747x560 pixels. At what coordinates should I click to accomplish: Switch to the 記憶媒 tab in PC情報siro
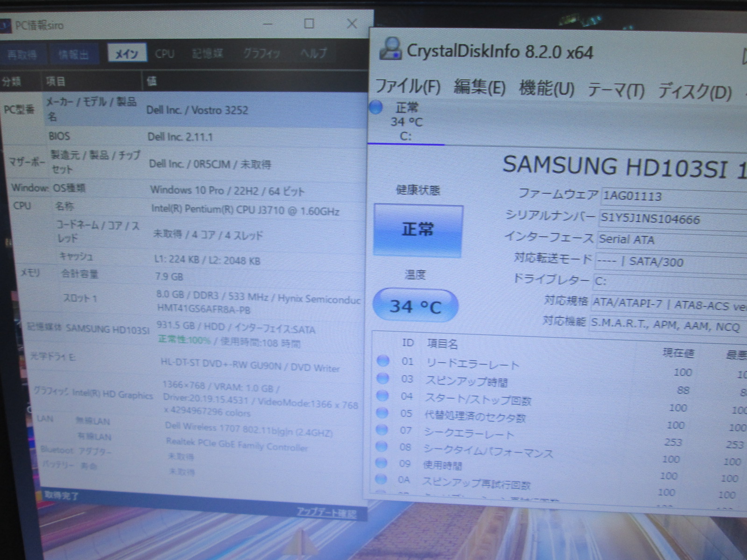[x=208, y=53]
